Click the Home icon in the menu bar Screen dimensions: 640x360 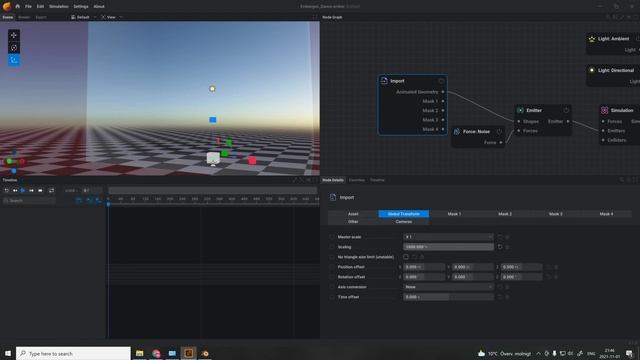click(18, 6)
